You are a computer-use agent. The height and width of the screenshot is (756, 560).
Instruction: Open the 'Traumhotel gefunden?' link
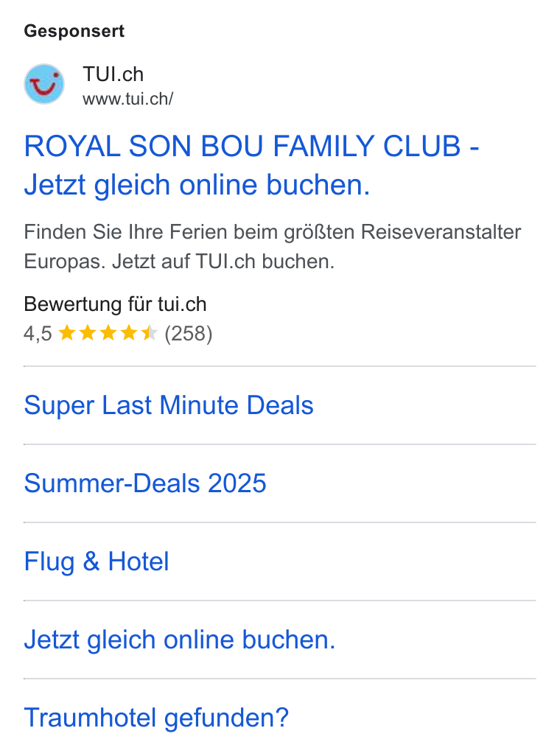tap(156, 718)
